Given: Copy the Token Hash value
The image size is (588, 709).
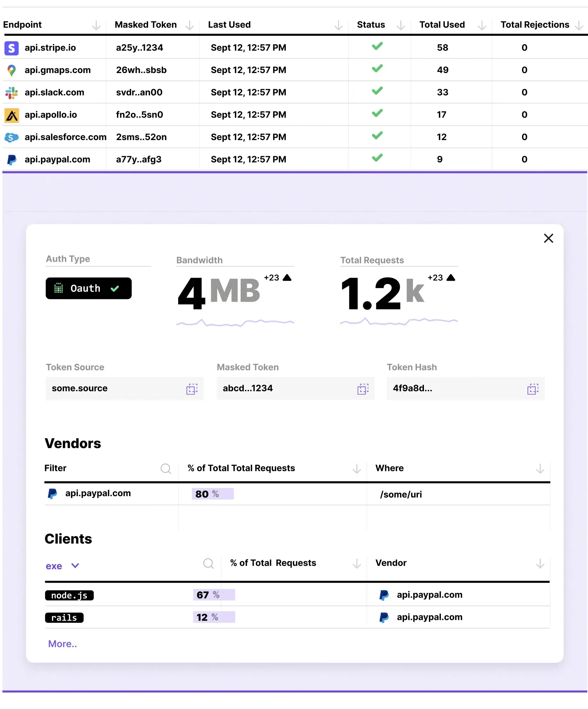Looking at the screenshot, I should pos(533,389).
